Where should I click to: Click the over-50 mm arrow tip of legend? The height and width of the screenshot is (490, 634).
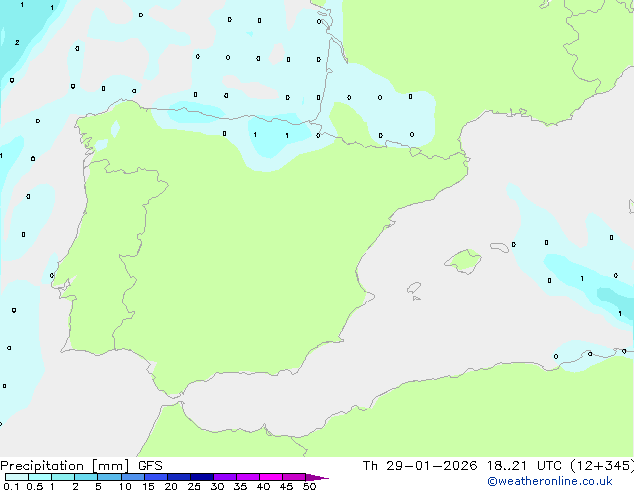click(317, 477)
